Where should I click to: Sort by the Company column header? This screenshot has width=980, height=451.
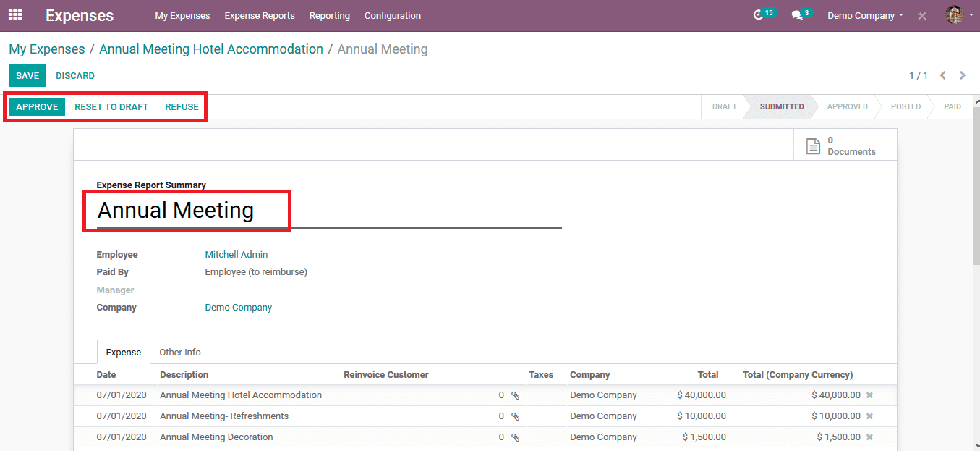(589, 375)
